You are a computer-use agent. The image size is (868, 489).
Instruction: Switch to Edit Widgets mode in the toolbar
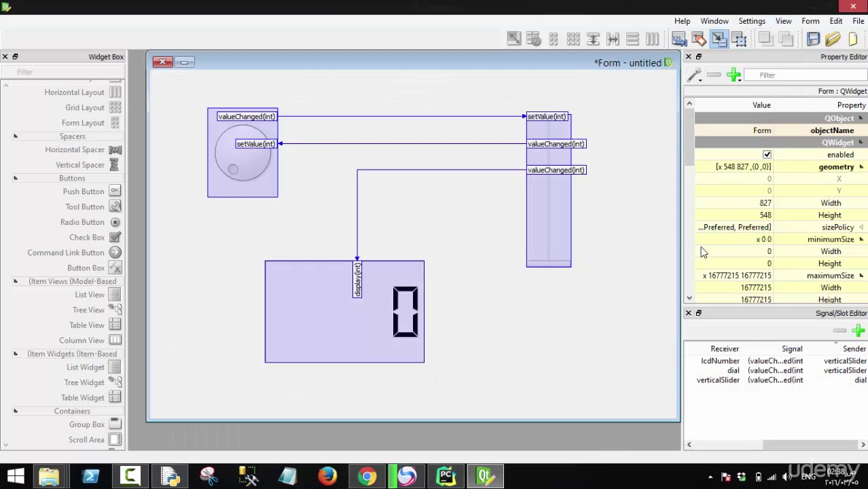(739, 39)
